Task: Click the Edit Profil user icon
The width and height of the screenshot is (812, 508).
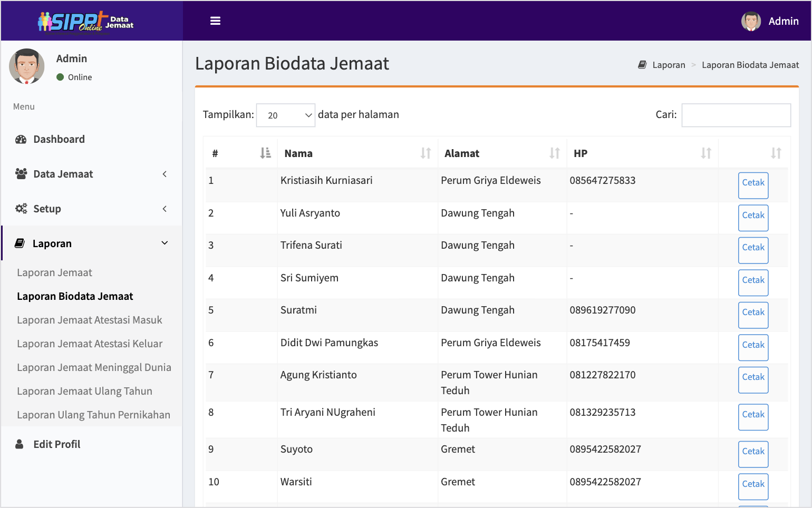Action: pos(20,444)
